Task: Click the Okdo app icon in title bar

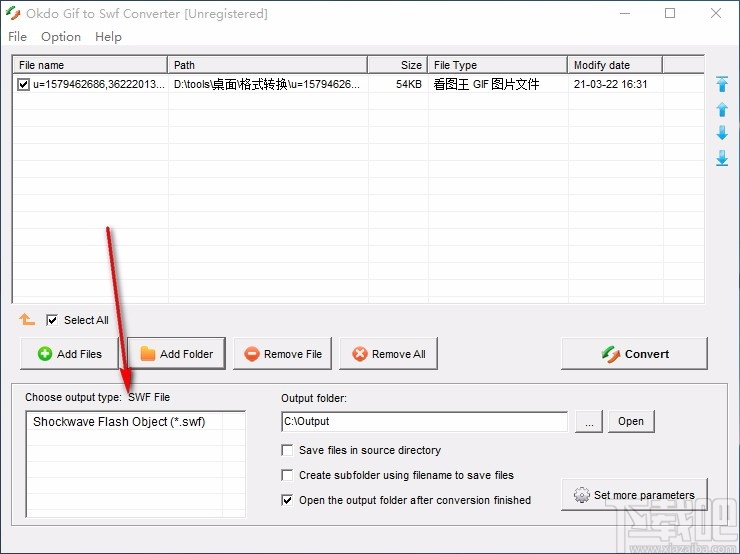Action: [x=13, y=13]
